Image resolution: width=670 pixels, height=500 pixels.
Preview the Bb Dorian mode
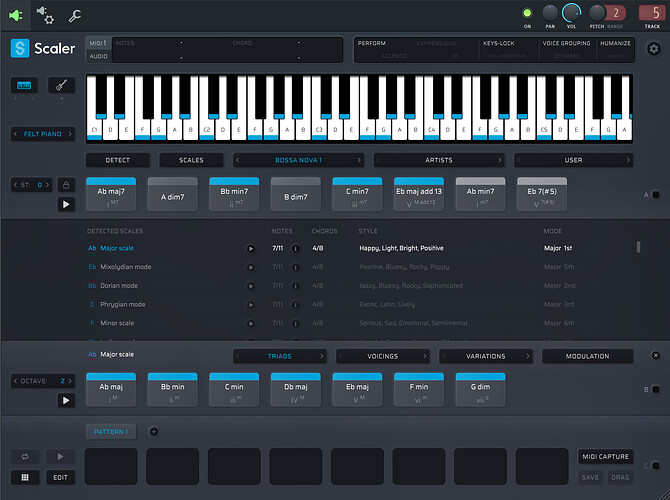[x=251, y=286]
